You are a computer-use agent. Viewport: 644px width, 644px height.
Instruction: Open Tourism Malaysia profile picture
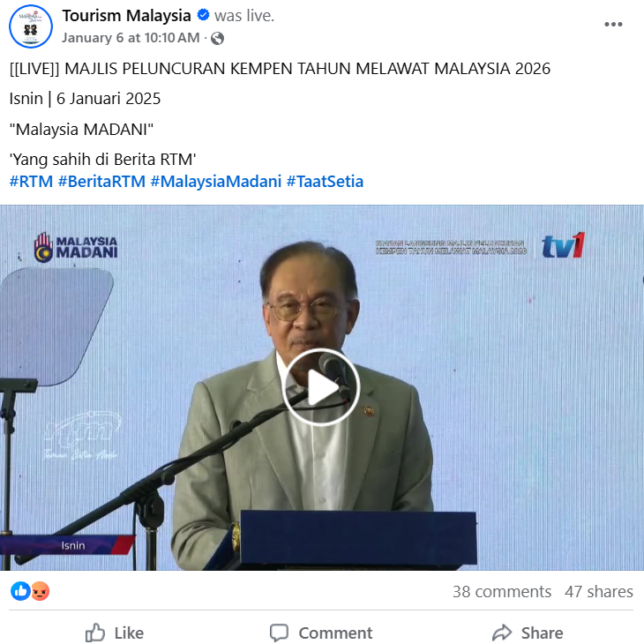pos(31,26)
